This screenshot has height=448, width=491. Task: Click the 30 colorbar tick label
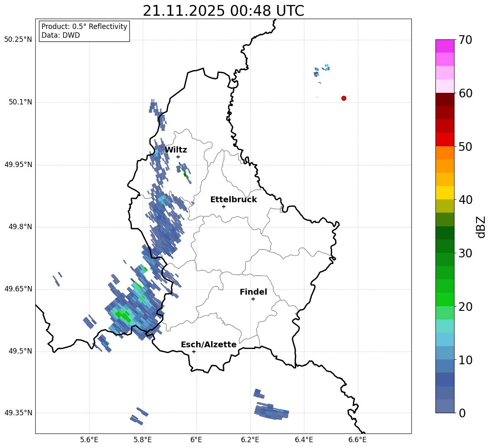[x=465, y=253]
